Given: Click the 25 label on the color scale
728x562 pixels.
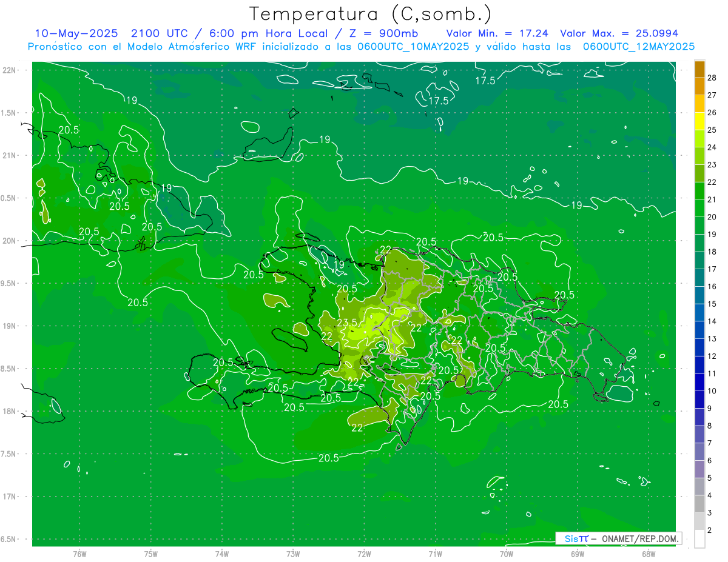Looking at the screenshot, I should [712, 130].
